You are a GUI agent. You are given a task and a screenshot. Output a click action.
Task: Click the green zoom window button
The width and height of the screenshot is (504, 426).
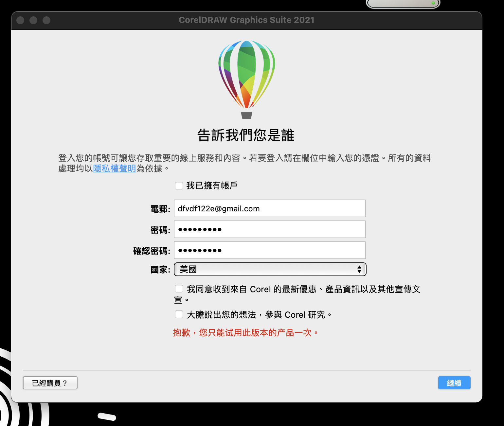(x=46, y=20)
